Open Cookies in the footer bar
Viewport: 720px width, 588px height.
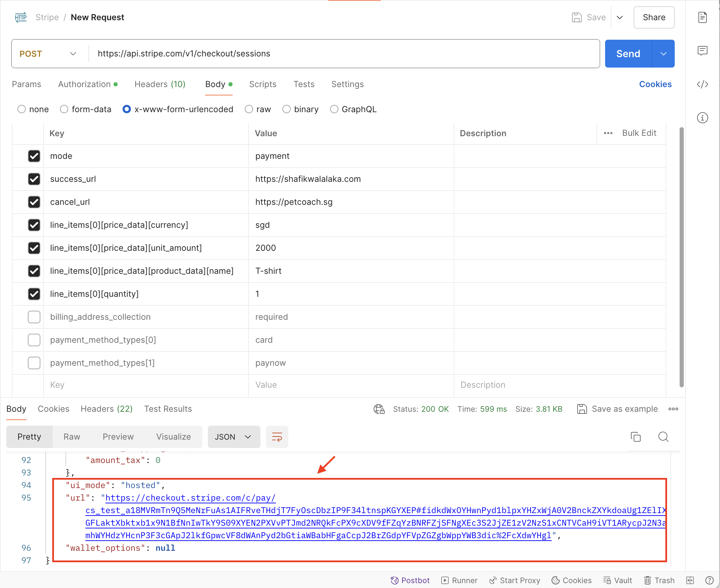(572, 580)
